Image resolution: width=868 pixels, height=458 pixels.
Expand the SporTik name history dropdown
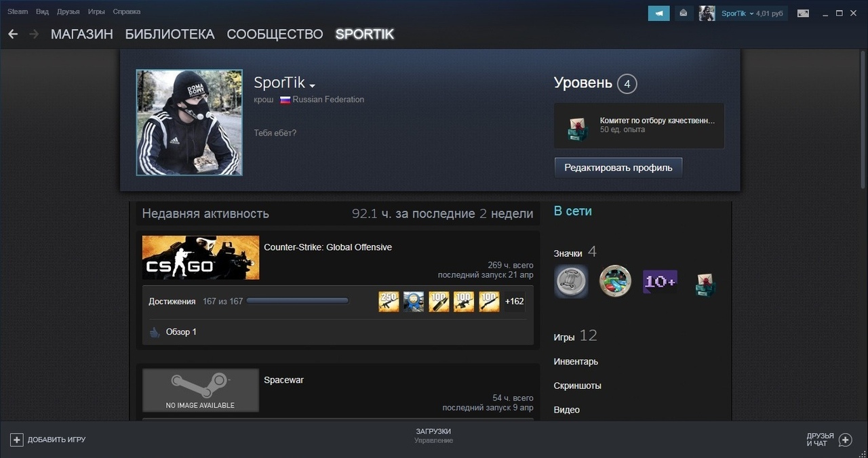(x=313, y=86)
